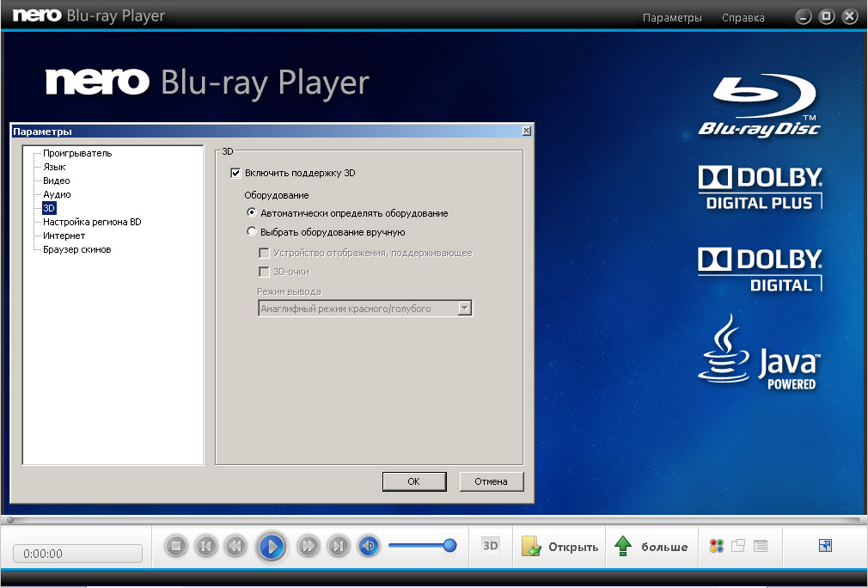
Task: Select Браузер скинов in the tree
Action: tap(77, 249)
